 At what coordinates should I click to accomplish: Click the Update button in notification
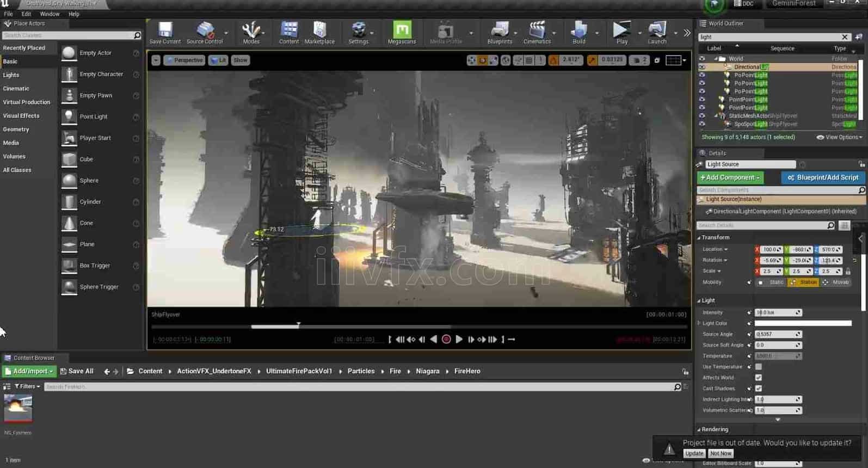[694, 453]
